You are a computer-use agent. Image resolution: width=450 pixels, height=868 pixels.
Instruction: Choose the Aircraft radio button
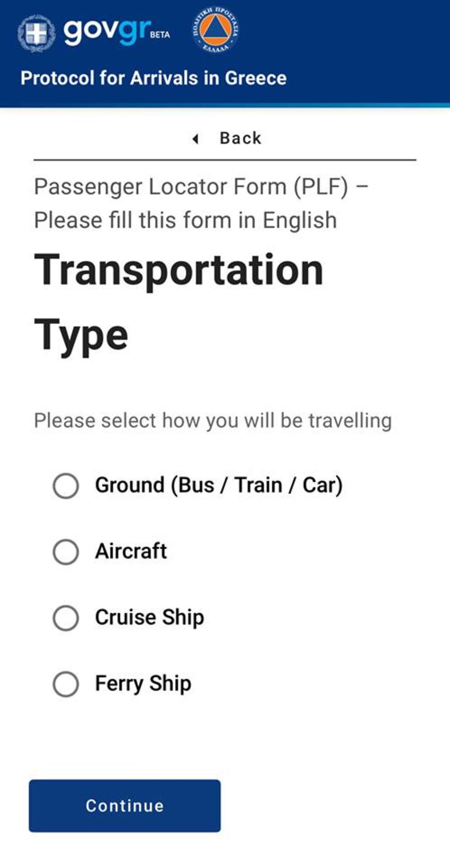pyautogui.click(x=66, y=552)
